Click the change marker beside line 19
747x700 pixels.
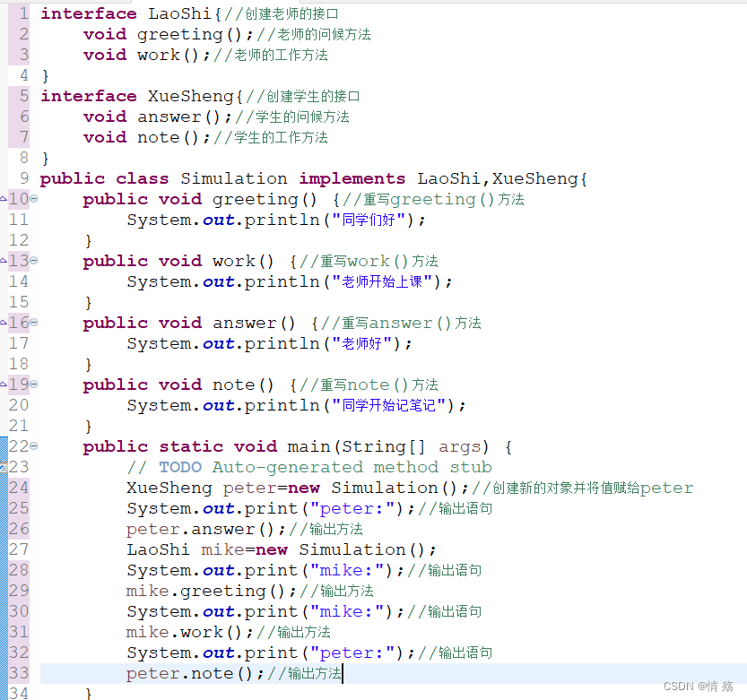(4, 384)
